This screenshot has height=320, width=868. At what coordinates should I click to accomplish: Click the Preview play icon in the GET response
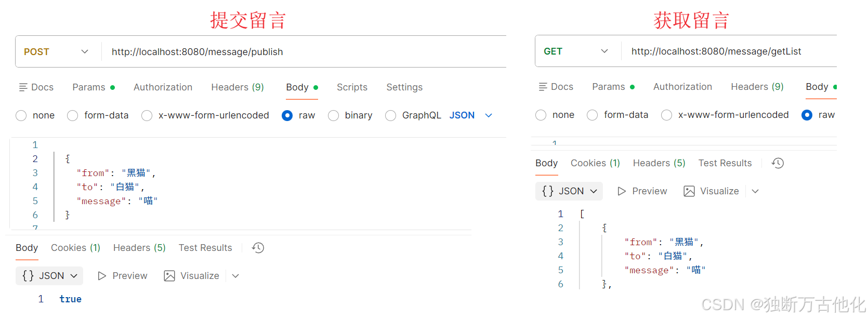(x=622, y=191)
